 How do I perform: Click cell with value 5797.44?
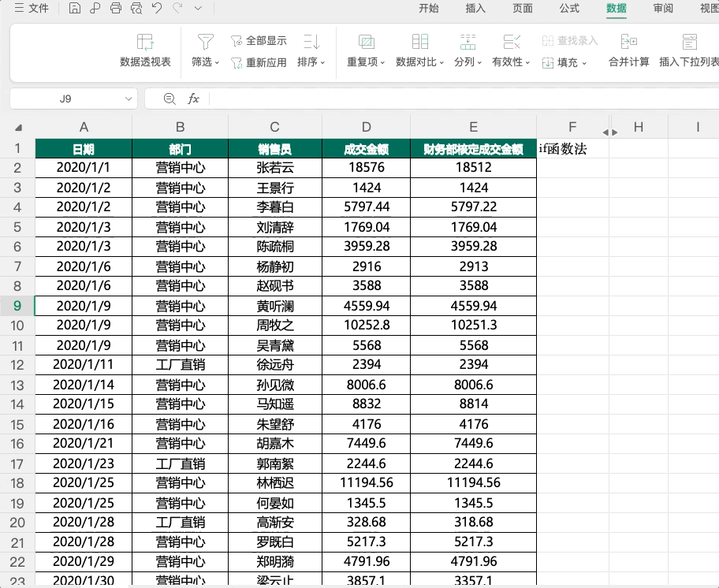pyautogui.click(x=367, y=207)
